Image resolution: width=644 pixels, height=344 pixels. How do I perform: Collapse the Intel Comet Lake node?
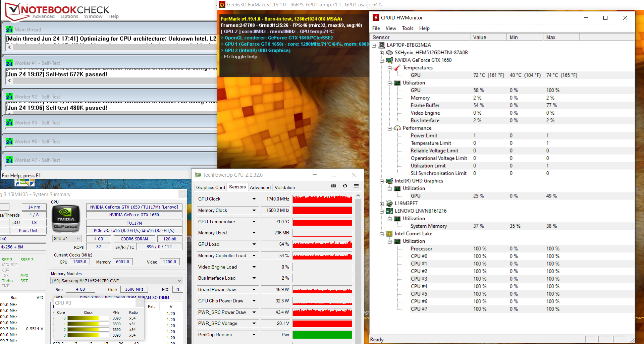point(382,234)
